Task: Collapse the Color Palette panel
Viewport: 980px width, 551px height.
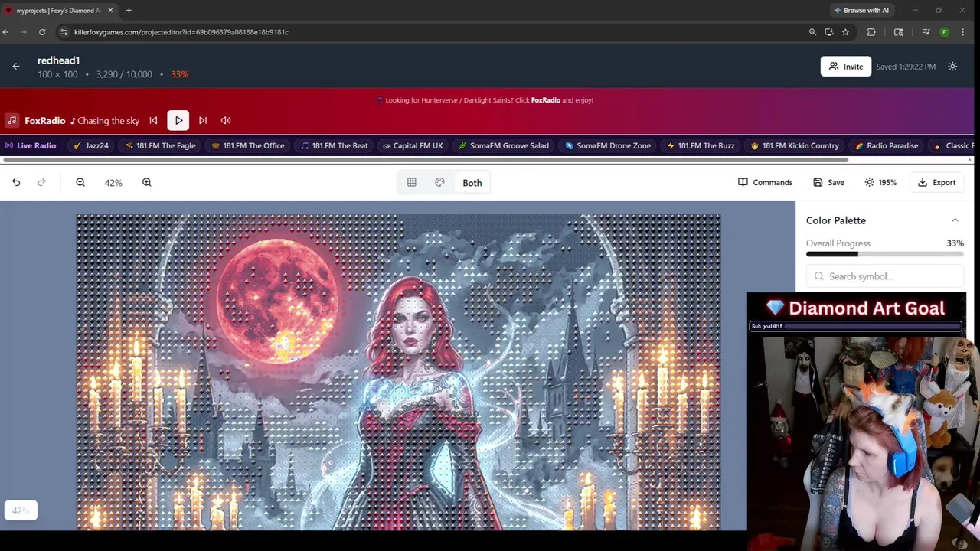Action: pos(955,220)
